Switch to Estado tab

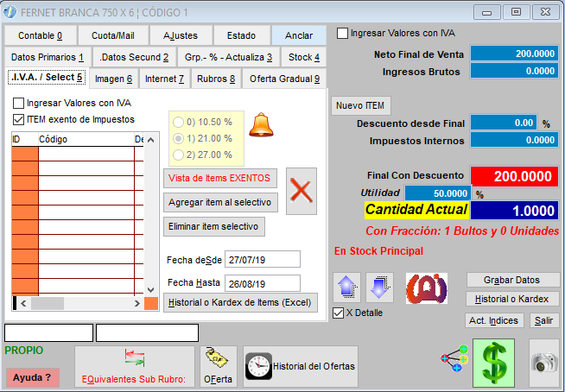pos(241,35)
